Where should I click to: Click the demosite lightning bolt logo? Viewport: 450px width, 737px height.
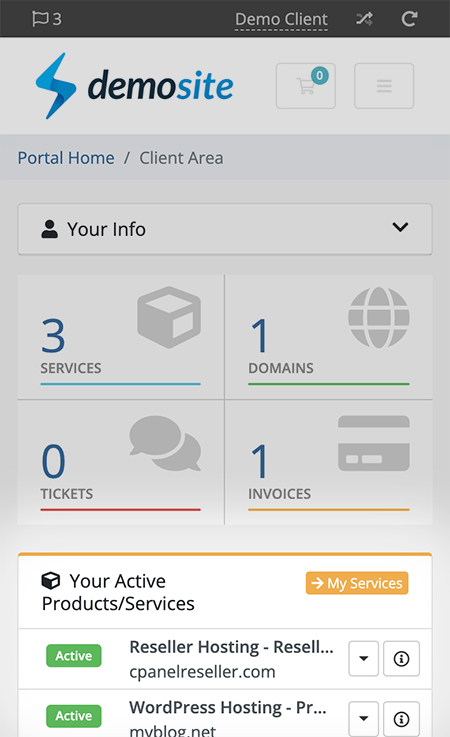[x=55, y=86]
